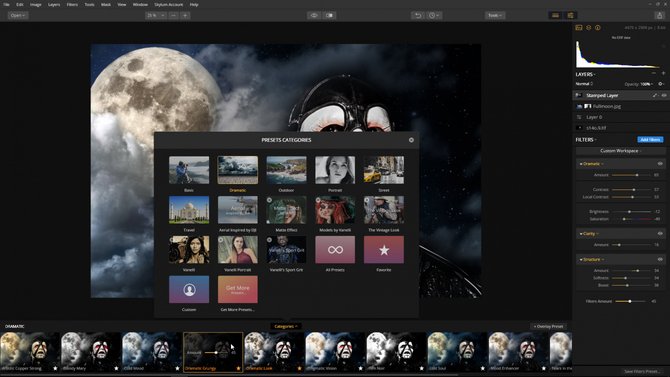
Task: Close the Presets Categories popup
Action: (411, 140)
